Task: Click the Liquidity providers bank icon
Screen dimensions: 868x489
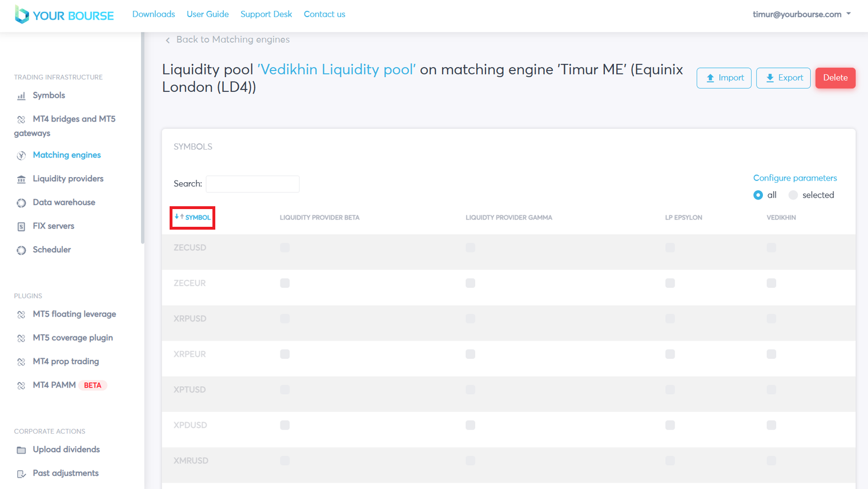Action: (21, 179)
